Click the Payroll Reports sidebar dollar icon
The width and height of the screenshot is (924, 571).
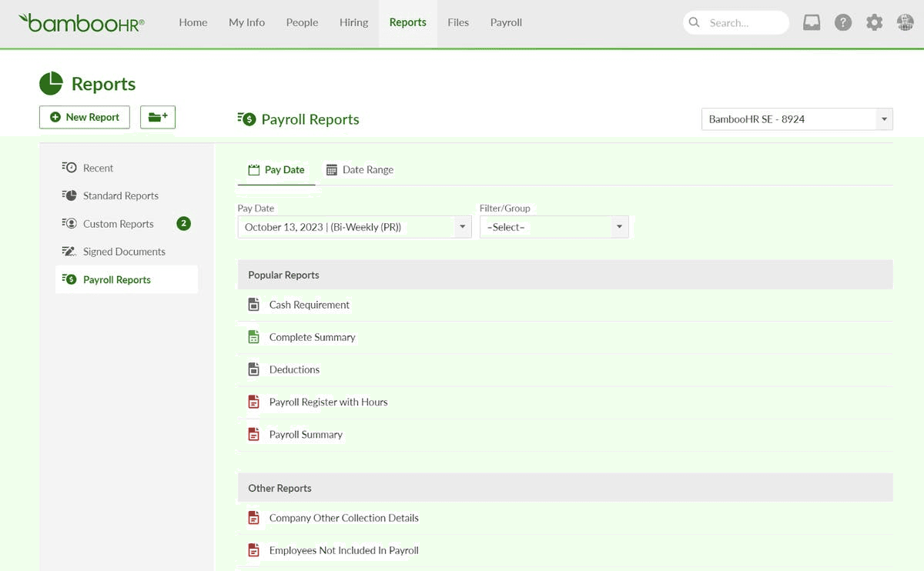[x=69, y=279]
